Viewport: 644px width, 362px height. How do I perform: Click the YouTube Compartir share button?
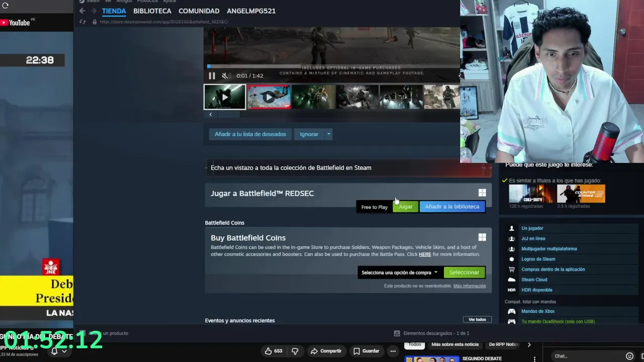click(x=326, y=351)
